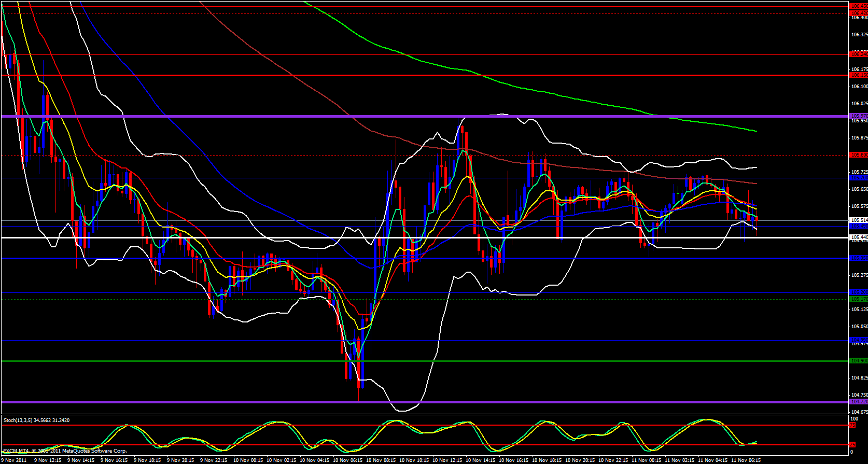This screenshot has height=464, width=868.
Task: Click the 105.275 price axis value
Action: click(x=859, y=275)
